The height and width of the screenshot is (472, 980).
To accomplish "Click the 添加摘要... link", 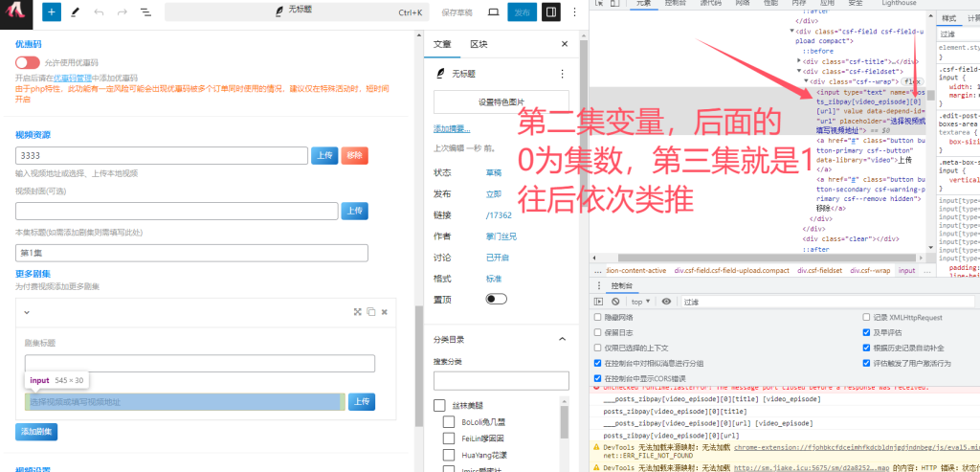I will [x=452, y=129].
